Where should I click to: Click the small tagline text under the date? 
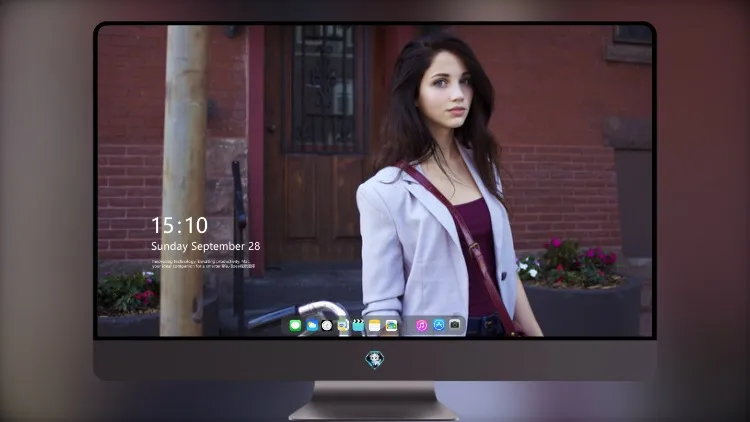coord(203,264)
